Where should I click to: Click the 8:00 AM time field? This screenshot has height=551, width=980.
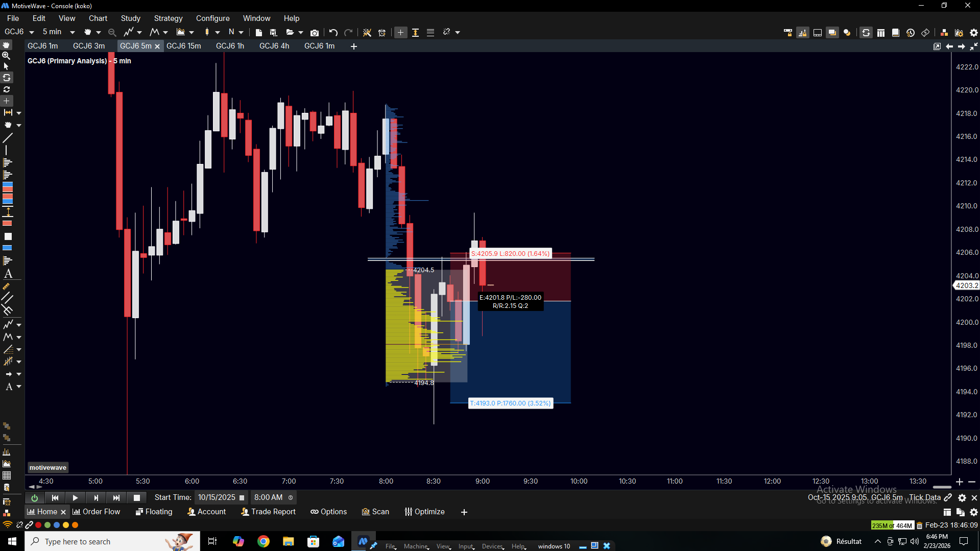click(x=273, y=497)
